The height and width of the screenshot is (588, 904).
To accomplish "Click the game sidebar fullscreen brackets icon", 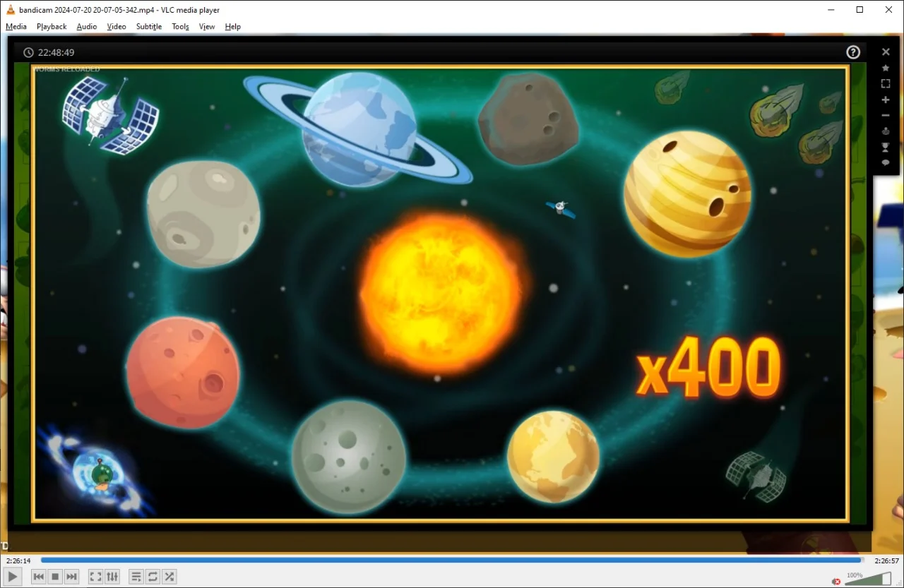I will pyautogui.click(x=886, y=83).
